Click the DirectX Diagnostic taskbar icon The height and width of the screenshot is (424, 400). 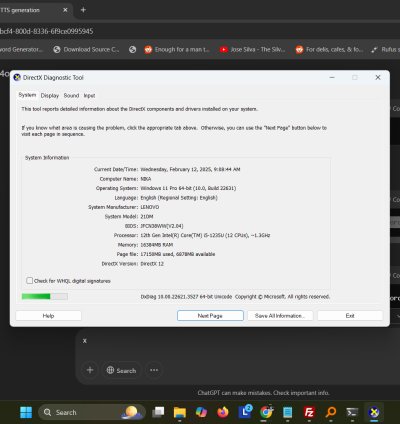[x=374, y=412]
